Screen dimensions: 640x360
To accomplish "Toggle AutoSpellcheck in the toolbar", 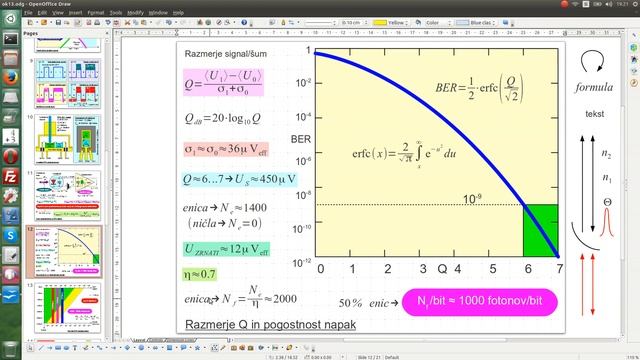I will tap(117, 22).
